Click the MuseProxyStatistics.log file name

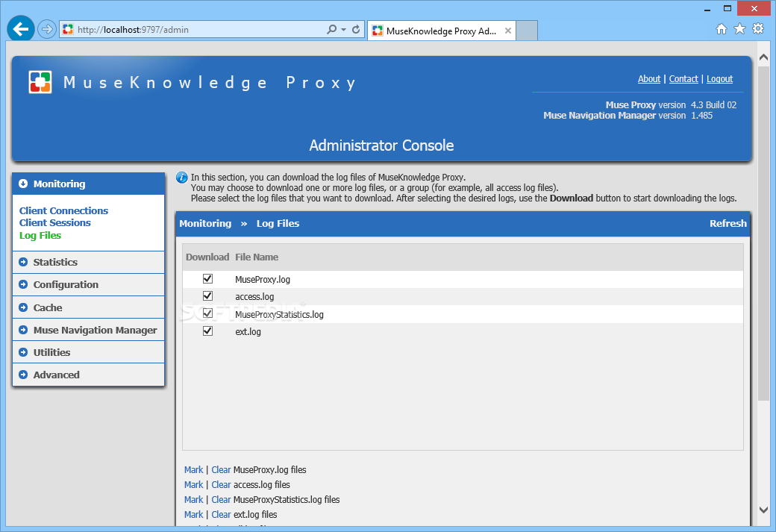point(279,314)
